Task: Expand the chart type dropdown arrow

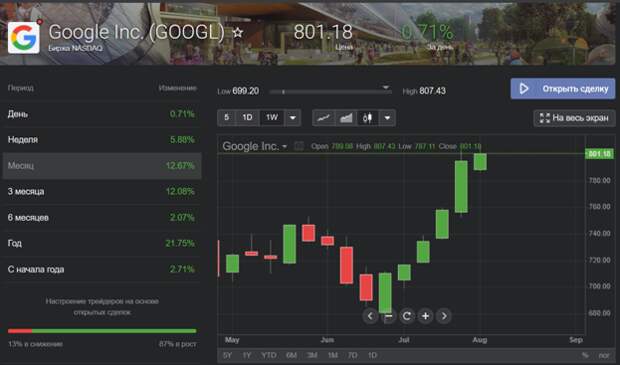Action: [388, 118]
